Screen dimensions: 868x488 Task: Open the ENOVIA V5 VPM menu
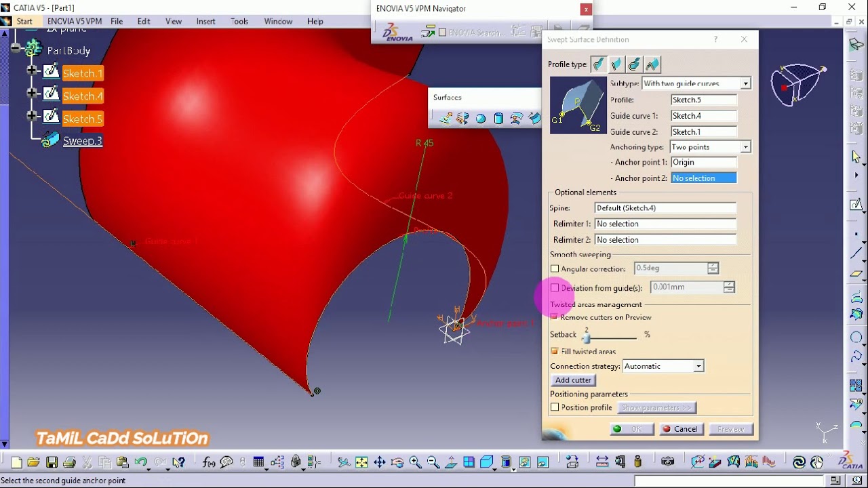[x=75, y=21]
